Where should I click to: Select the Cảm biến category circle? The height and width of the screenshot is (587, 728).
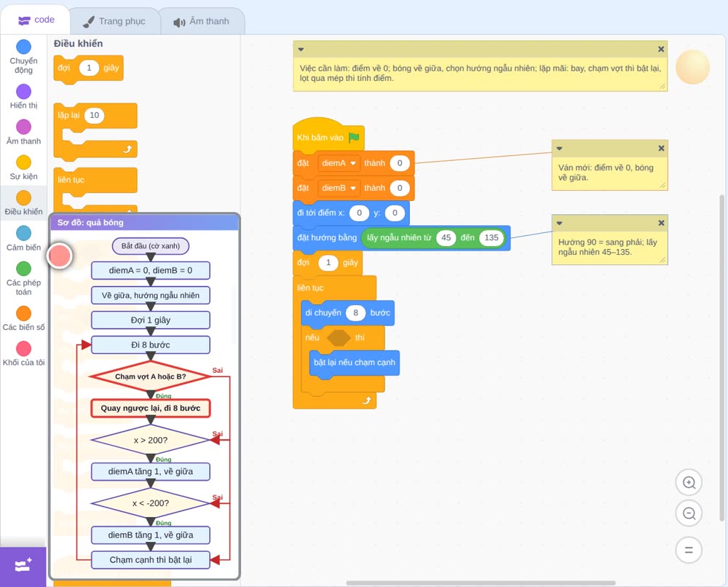[x=24, y=233]
